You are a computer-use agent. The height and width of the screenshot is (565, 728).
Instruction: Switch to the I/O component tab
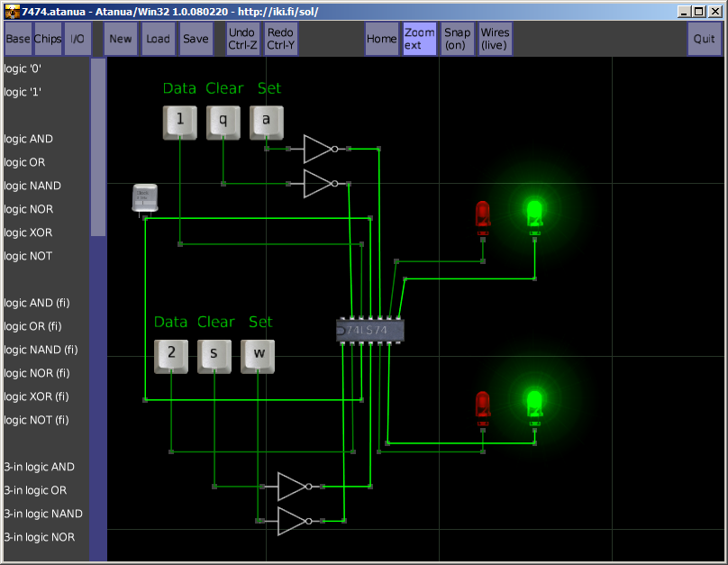click(77, 39)
